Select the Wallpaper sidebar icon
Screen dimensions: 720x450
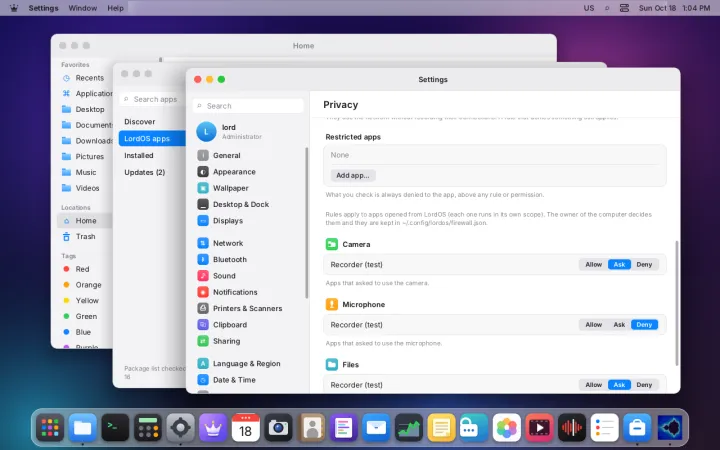click(x=202, y=188)
